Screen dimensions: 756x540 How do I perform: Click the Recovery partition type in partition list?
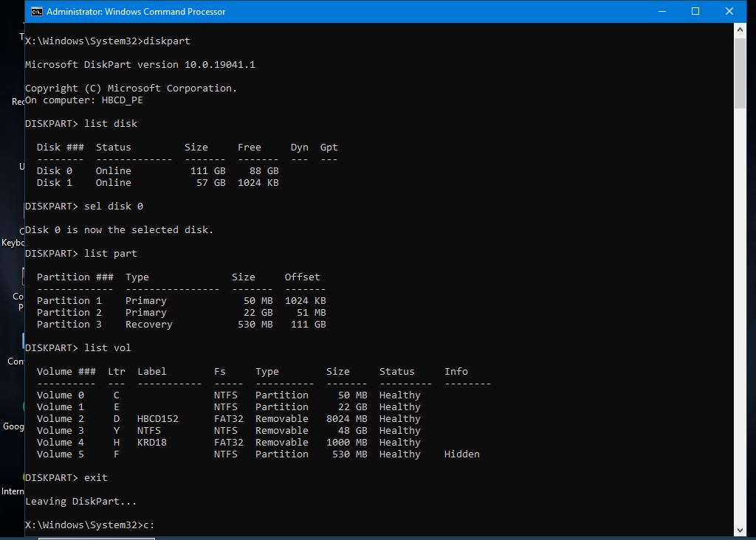point(148,324)
